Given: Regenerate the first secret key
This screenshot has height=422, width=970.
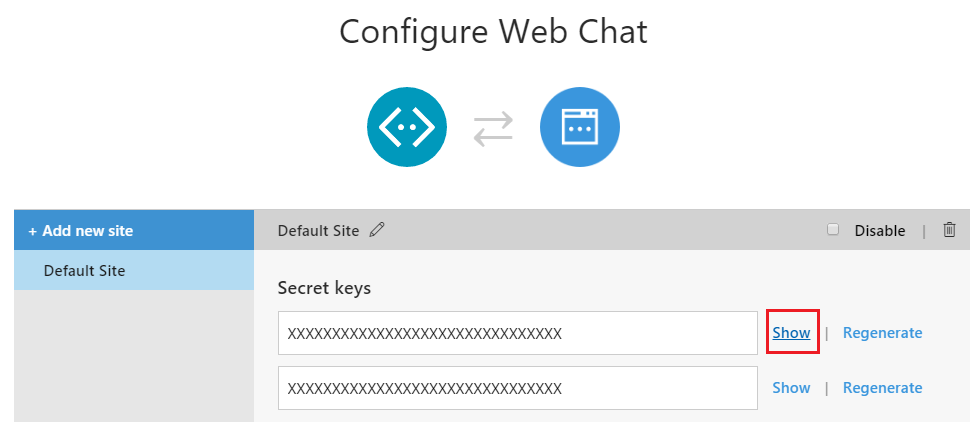Looking at the screenshot, I should (x=882, y=333).
